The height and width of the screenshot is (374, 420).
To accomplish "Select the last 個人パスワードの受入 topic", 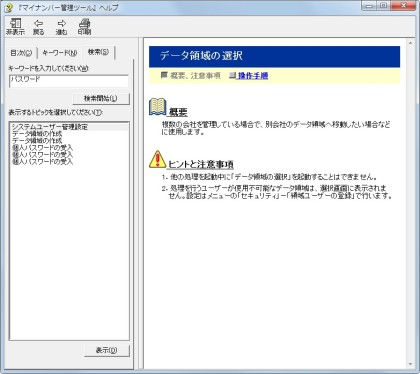I will [x=42, y=162].
